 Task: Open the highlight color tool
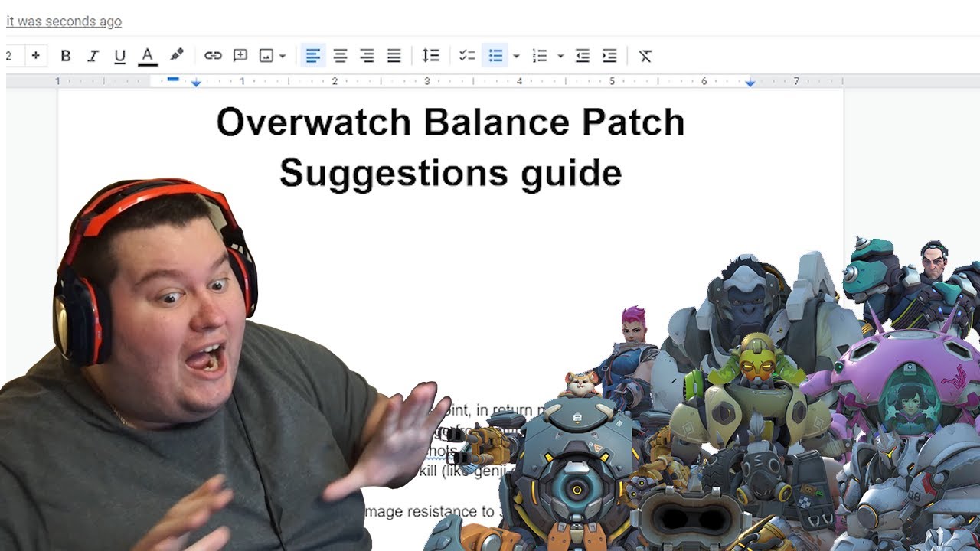[176, 55]
